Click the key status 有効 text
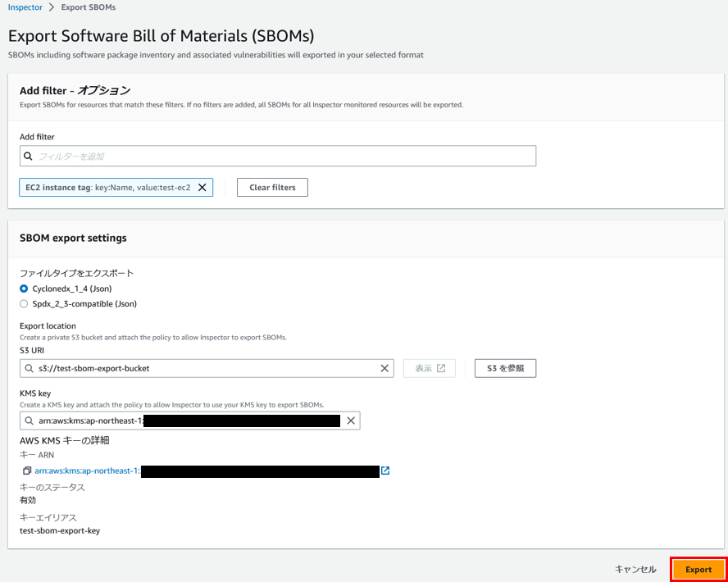This screenshot has width=728, height=582. click(x=28, y=501)
